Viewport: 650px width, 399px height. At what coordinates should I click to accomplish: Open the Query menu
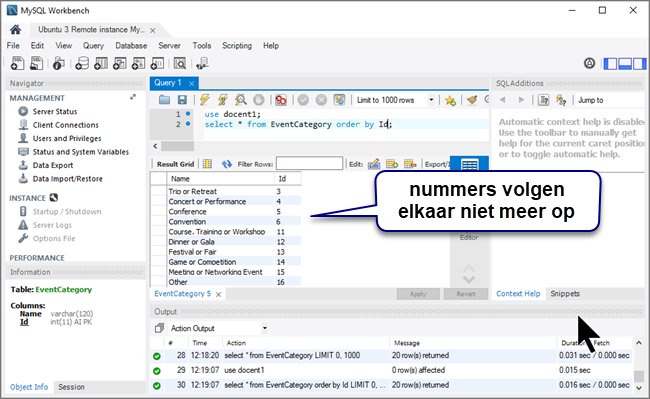(x=93, y=46)
